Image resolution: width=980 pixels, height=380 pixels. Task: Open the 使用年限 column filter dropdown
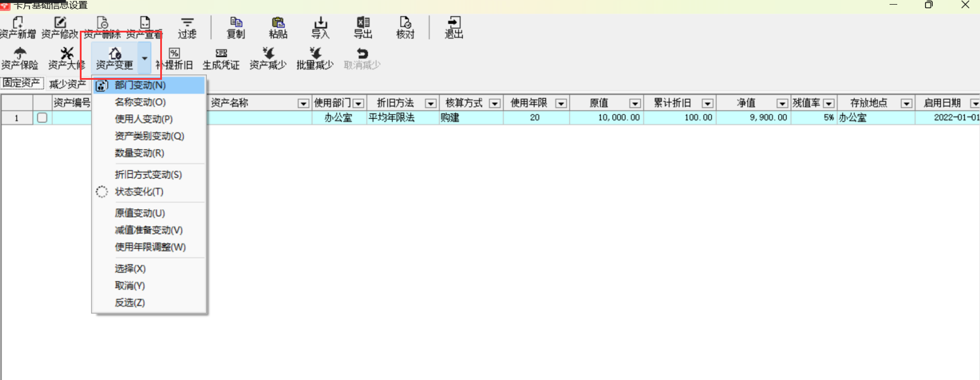tap(561, 103)
